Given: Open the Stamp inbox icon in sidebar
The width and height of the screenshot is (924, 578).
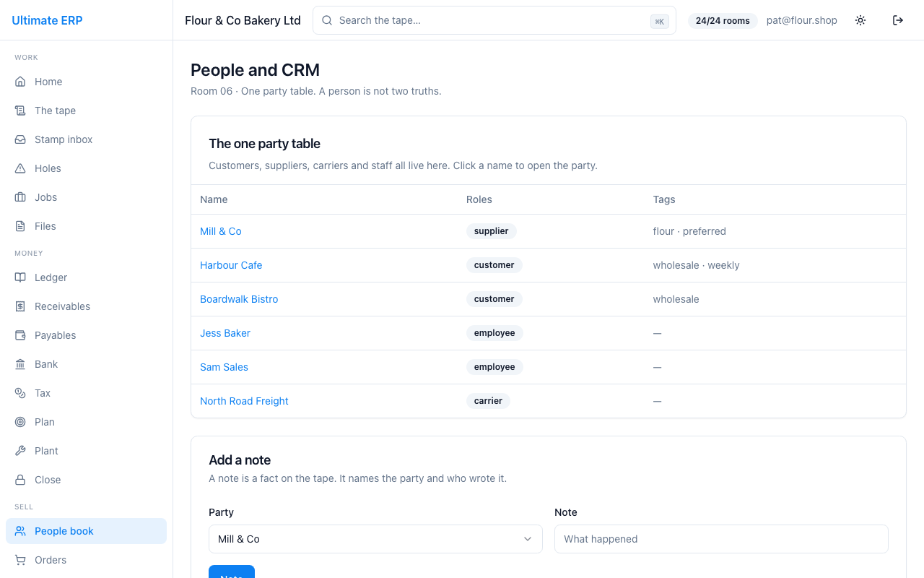Looking at the screenshot, I should coord(20,139).
